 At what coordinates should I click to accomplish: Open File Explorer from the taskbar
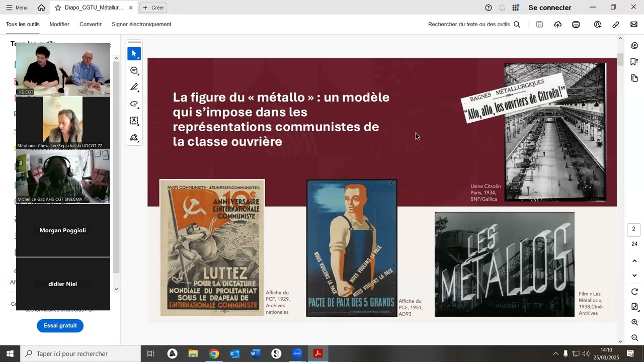(x=193, y=353)
